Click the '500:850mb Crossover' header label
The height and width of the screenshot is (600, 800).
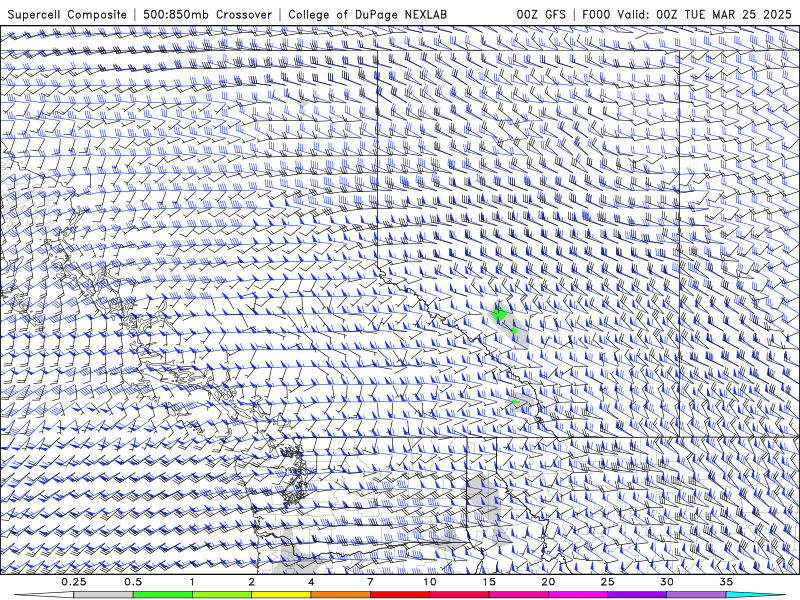(208, 15)
